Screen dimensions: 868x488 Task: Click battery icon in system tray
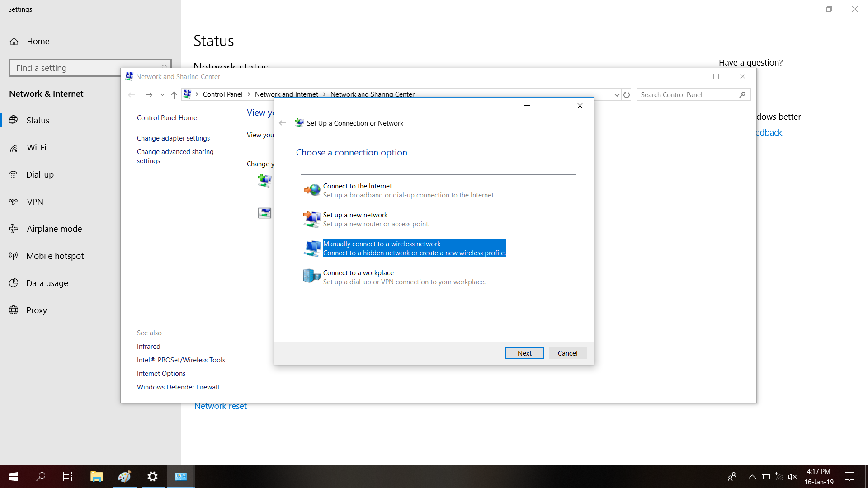(x=766, y=476)
